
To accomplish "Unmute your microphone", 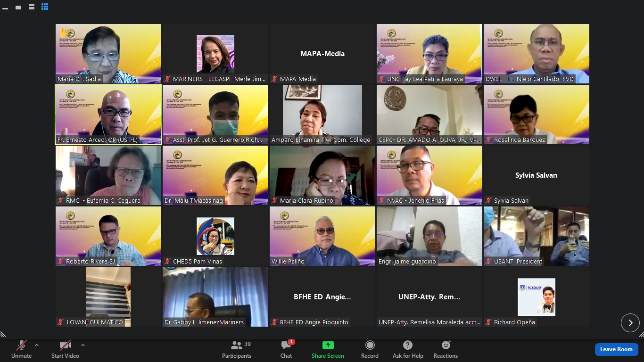I will coord(21,349).
